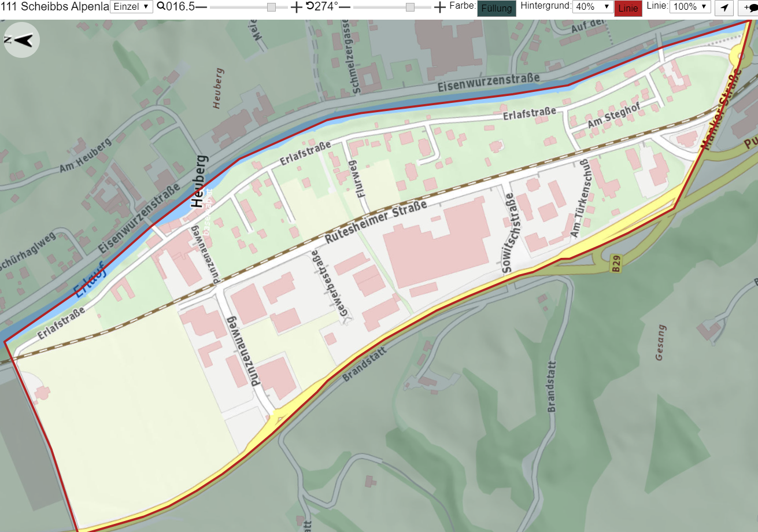The height and width of the screenshot is (532, 758).
Task: Click the zoom minus icon
Action: pos(201,8)
